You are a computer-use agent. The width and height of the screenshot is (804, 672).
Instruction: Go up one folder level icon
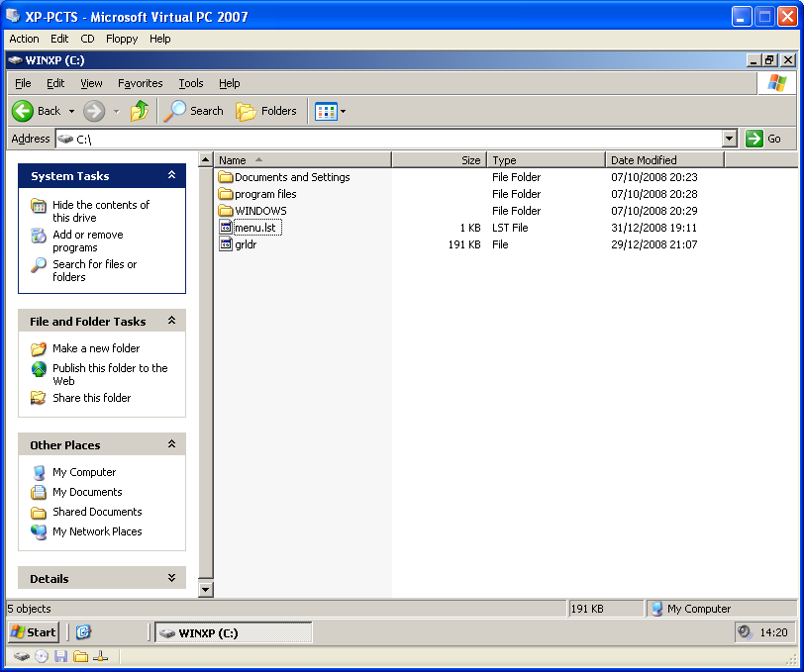[x=140, y=111]
